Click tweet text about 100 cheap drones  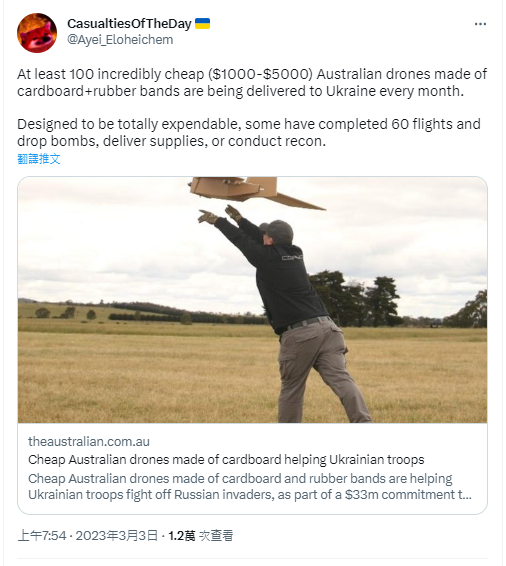[252, 82]
